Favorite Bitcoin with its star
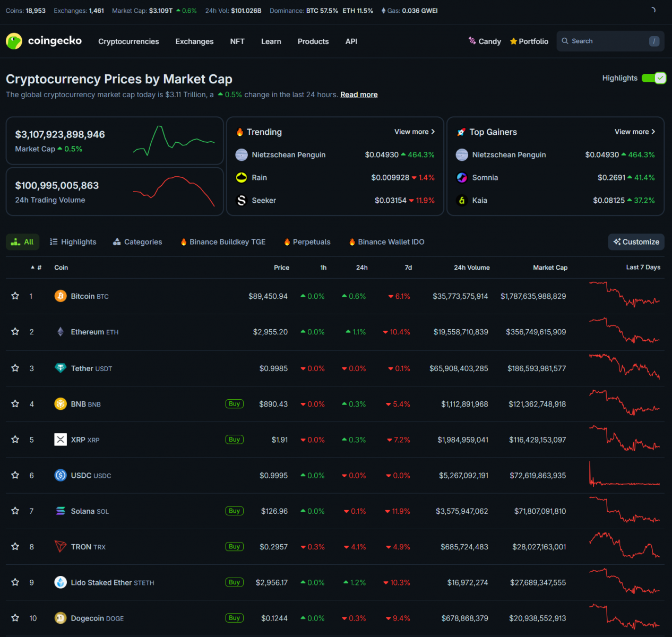Viewport: 672px width, 637px height. pyautogui.click(x=15, y=296)
